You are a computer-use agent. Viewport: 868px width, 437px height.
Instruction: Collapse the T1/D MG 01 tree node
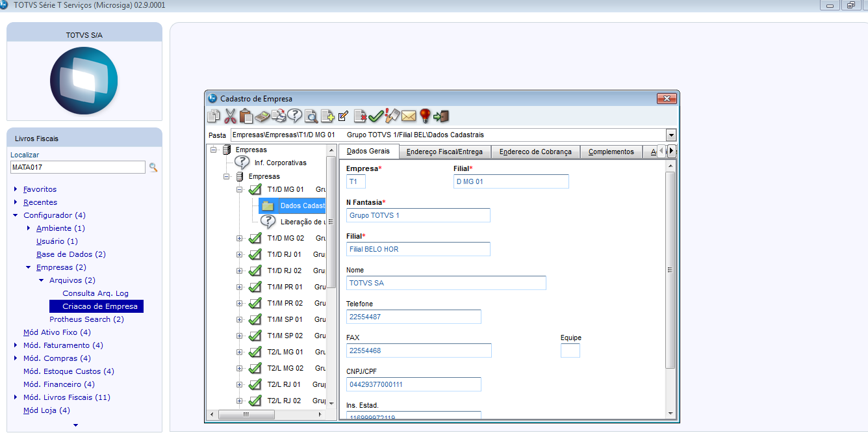[239, 189]
